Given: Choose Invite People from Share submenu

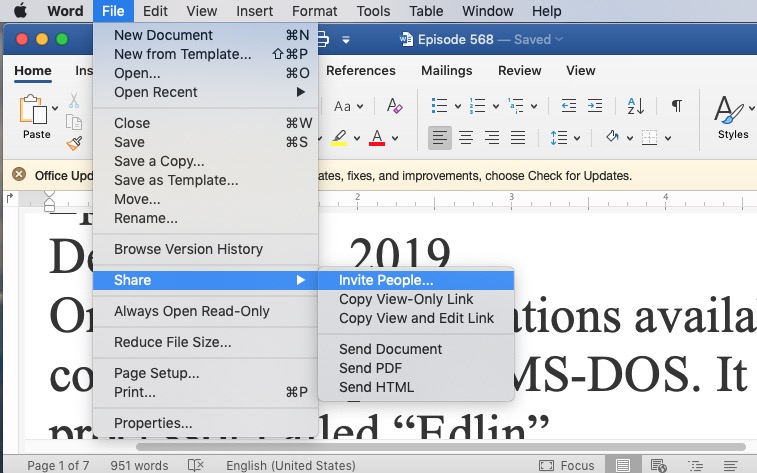Looking at the screenshot, I should 416,280.
